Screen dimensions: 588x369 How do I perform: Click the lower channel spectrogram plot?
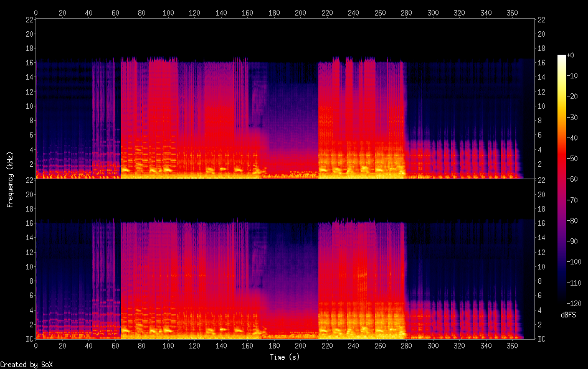285,259
